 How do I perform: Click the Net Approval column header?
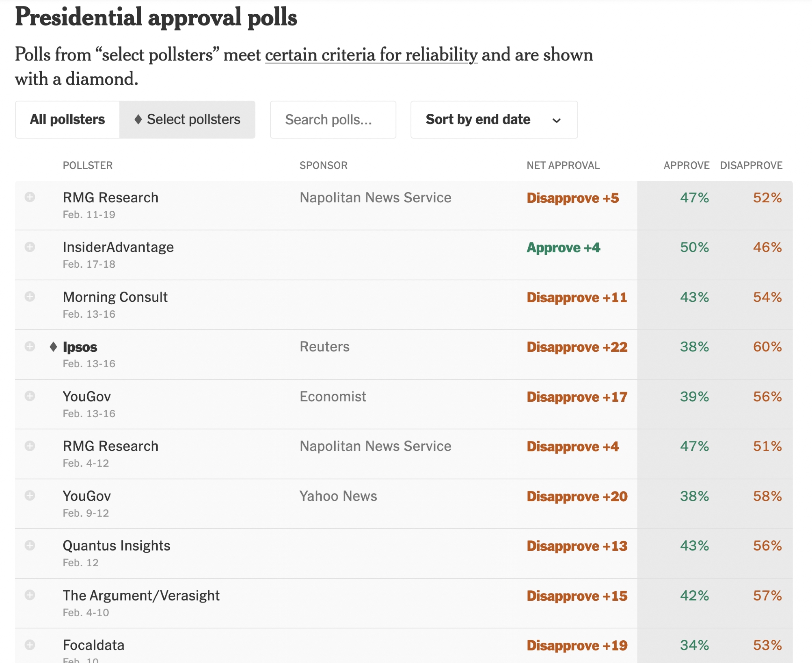tap(563, 165)
